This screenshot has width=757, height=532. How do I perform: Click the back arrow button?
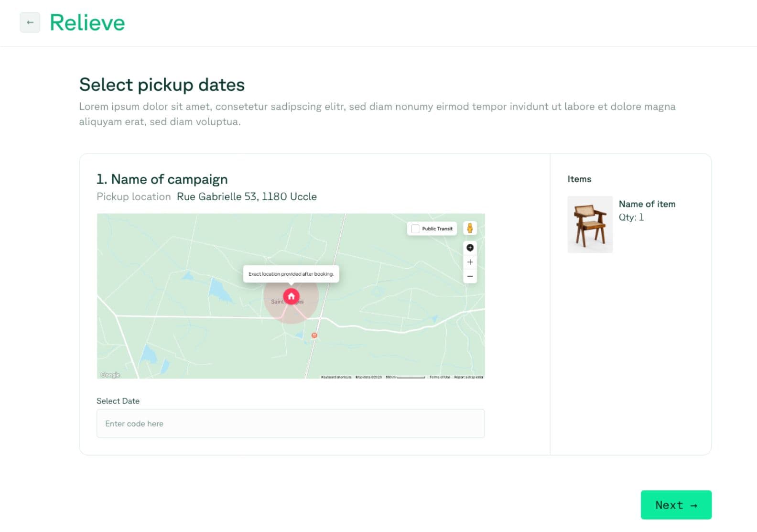pos(30,22)
